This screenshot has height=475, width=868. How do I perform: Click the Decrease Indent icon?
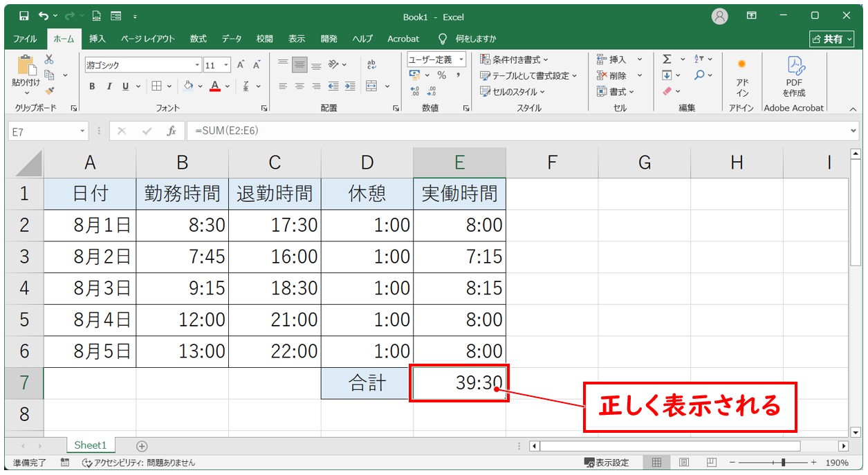point(333,86)
